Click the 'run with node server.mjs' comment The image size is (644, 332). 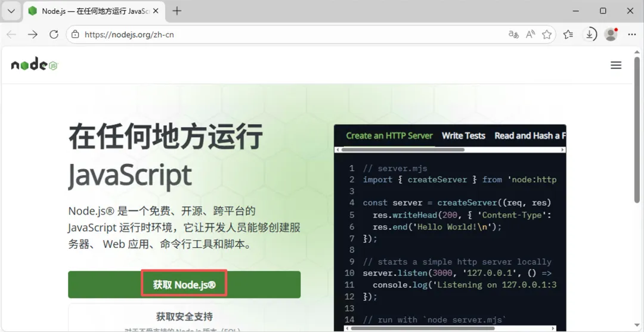pos(435,319)
